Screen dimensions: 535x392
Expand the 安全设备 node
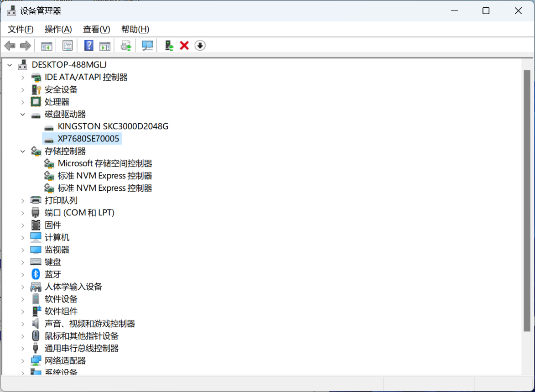(23, 90)
